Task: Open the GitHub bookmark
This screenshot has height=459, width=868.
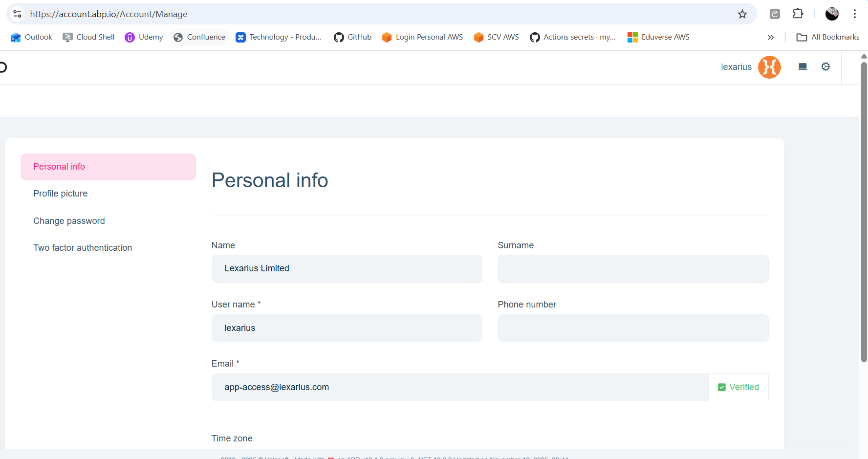Action: point(352,37)
